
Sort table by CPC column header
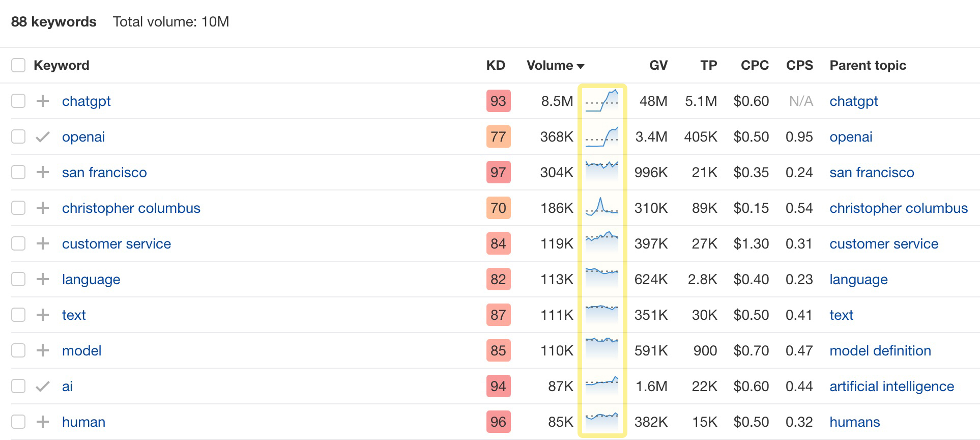755,65
